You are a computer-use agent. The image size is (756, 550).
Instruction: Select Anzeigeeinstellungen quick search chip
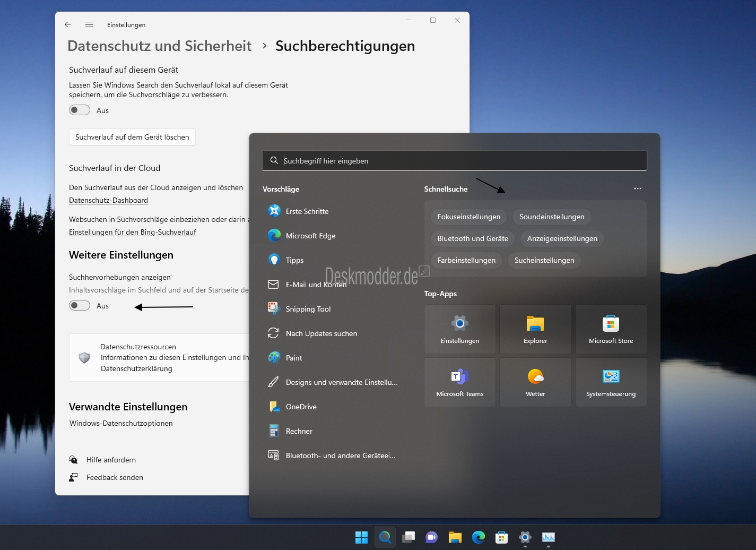click(x=562, y=238)
